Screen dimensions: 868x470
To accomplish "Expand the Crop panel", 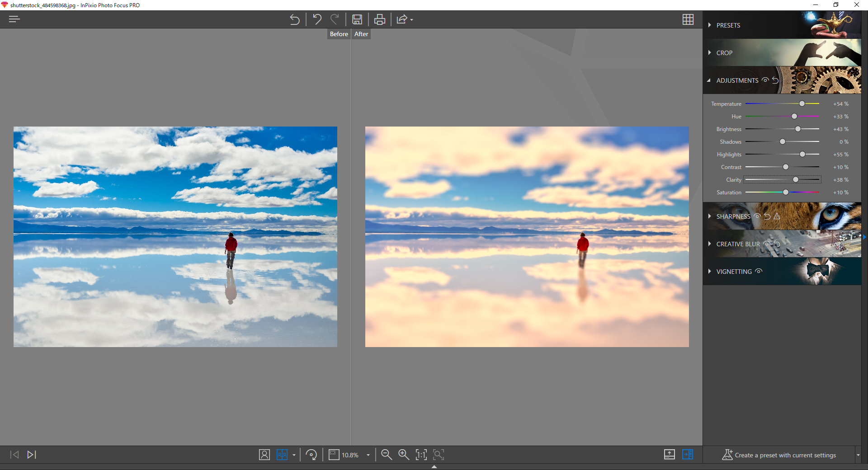I will tap(724, 53).
